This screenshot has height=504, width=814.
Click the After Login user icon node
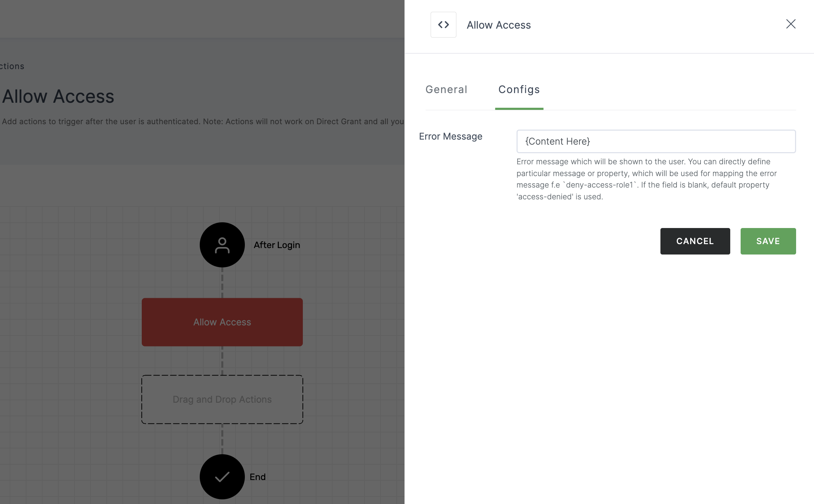[x=222, y=245]
